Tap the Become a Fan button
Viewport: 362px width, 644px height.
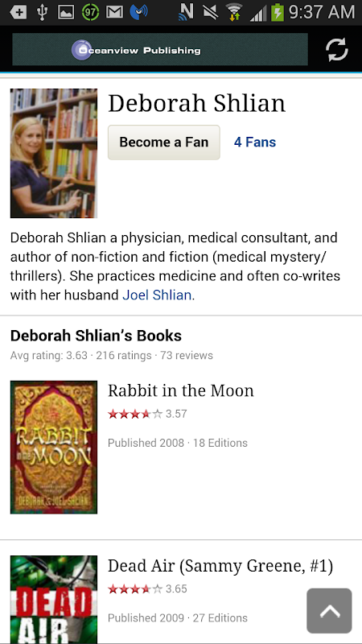point(164,142)
